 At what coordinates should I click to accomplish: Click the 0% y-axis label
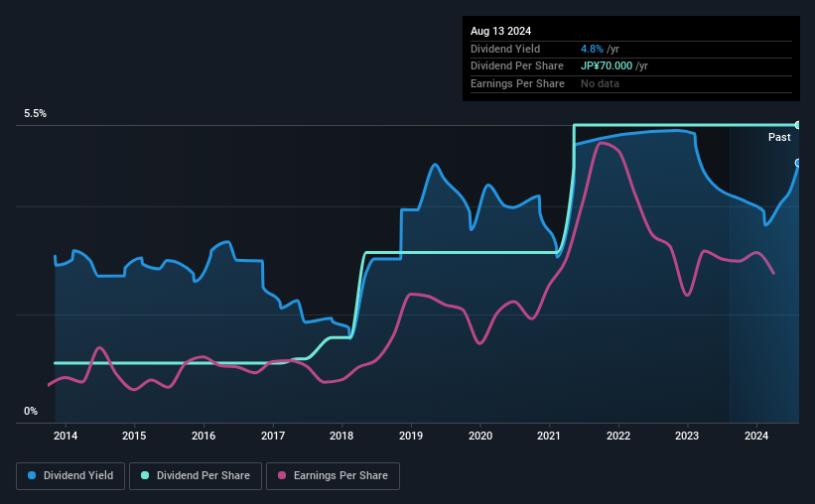coord(31,411)
